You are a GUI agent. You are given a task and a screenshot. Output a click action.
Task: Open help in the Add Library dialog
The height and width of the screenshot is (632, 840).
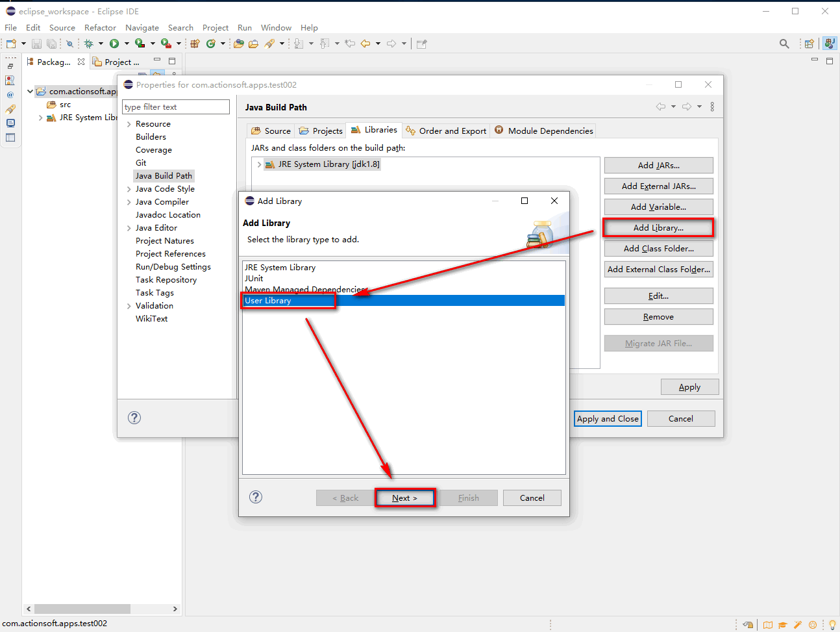click(256, 497)
